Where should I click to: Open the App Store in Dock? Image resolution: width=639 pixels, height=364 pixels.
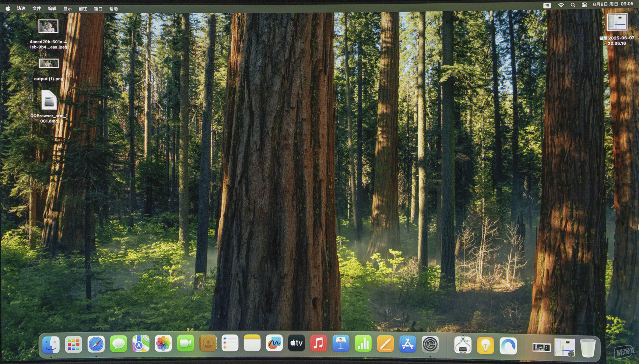(x=408, y=344)
